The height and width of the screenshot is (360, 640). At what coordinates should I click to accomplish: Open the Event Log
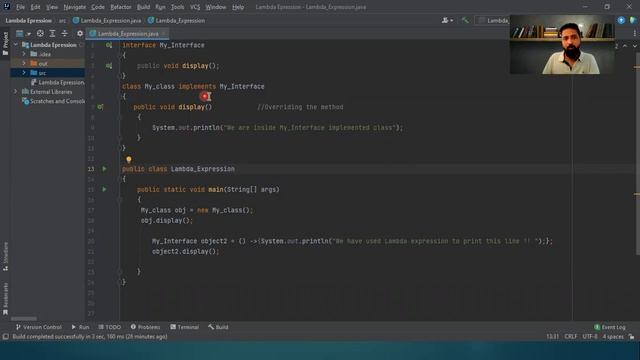pyautogui.click(x=610, y=327)
